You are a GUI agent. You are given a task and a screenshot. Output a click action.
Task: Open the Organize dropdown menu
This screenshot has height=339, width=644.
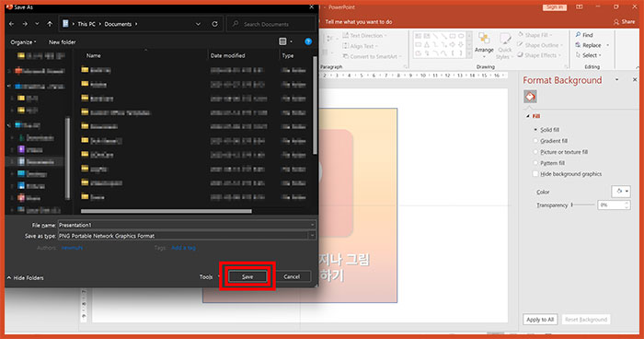pyautogui.click(x=23, y=42)
